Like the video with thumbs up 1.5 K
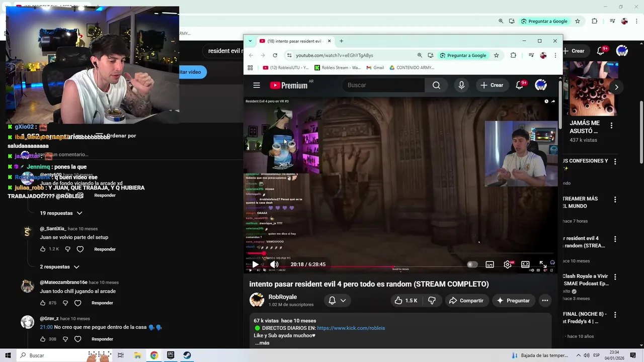644x362 pixels. (406, 301)
